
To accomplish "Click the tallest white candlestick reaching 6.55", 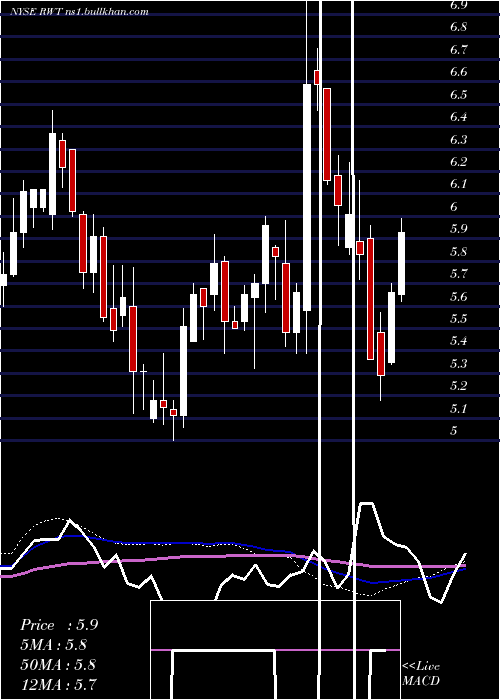I will 307,197.
